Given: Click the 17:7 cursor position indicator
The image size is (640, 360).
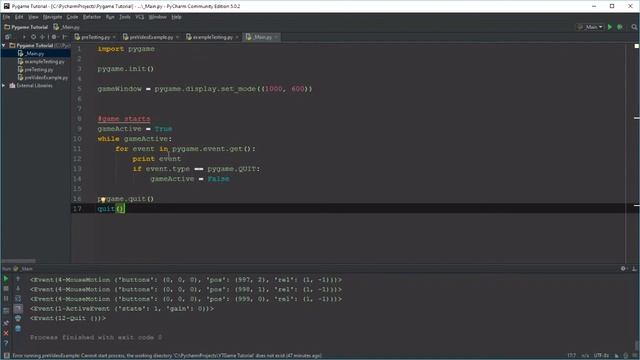Looking at the screenshot, I should (571, 356).
